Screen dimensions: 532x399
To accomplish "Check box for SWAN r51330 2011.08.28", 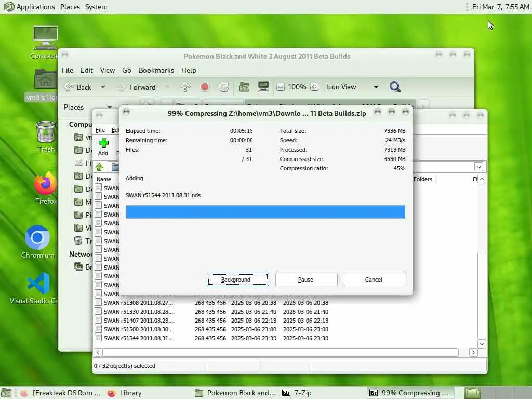I will [x=98, y=311].
